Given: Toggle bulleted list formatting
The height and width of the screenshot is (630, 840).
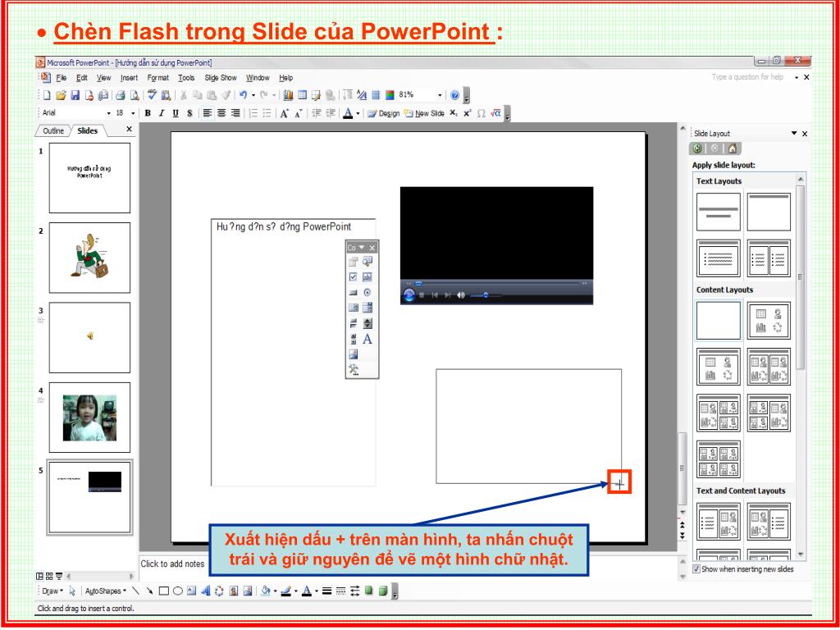Looking at the screenshot, I should tap(267, 113).
